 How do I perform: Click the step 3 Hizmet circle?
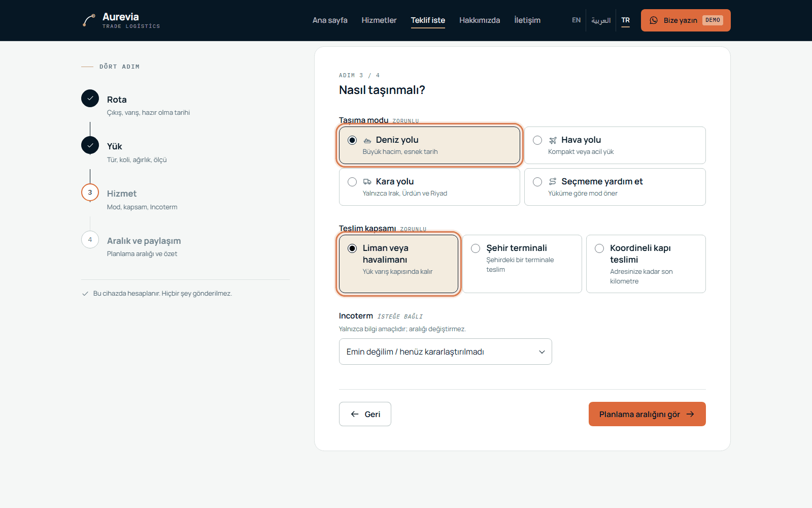pyautogui.click(x=90, y=193)
